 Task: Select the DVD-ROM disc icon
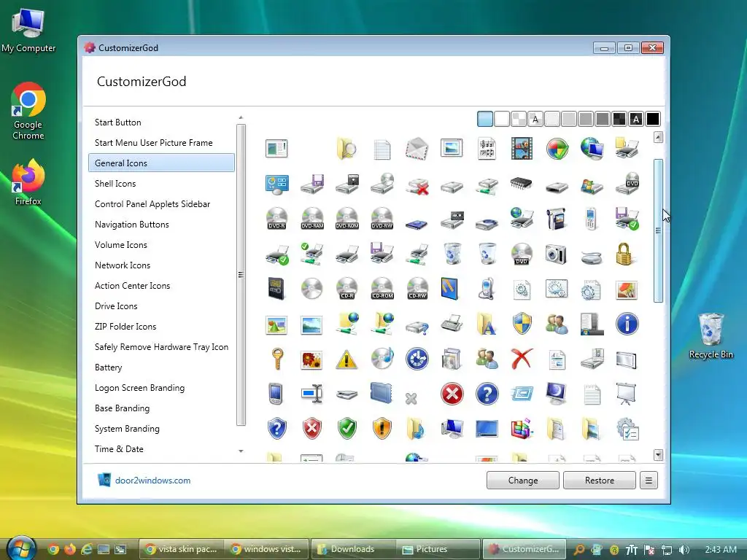tap(347, 219)
